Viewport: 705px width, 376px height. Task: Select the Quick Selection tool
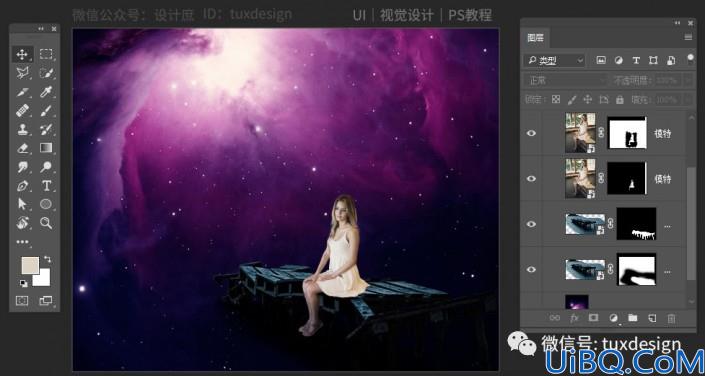click(46, 73)
